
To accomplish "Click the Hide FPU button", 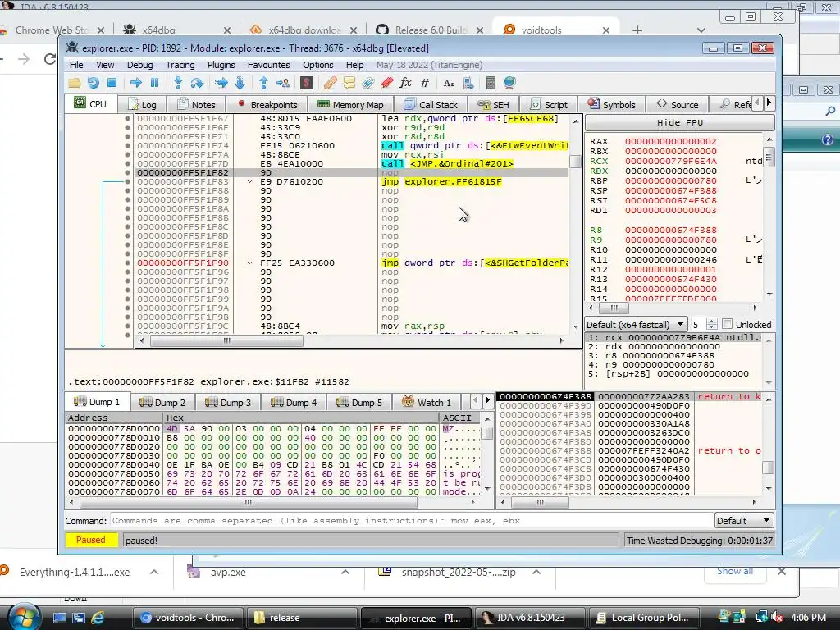I will coord(680,123).
